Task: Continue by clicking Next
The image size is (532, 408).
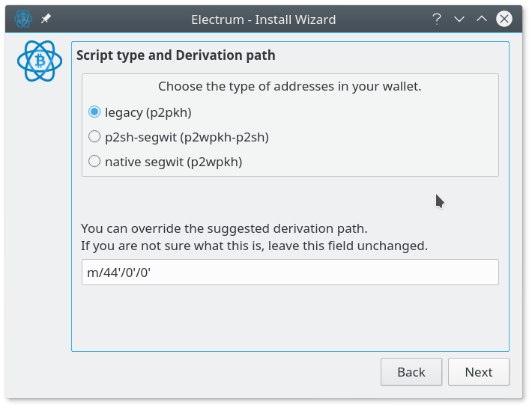Action: coord(479,372)
